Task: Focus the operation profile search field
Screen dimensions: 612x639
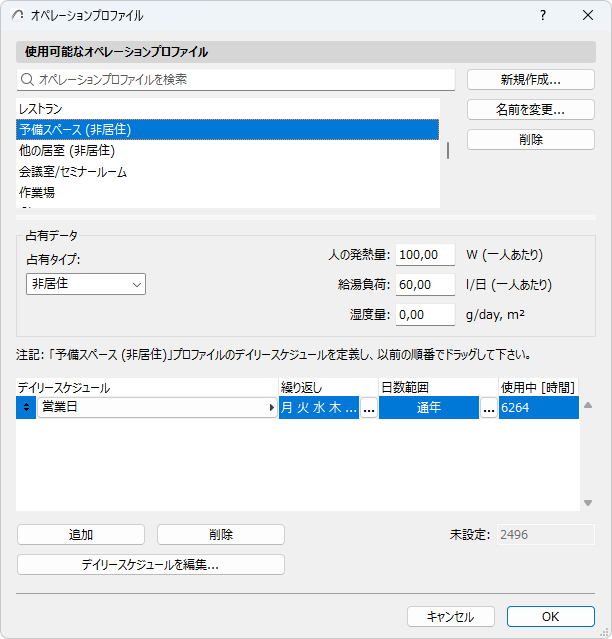Action: coord(240,79)
